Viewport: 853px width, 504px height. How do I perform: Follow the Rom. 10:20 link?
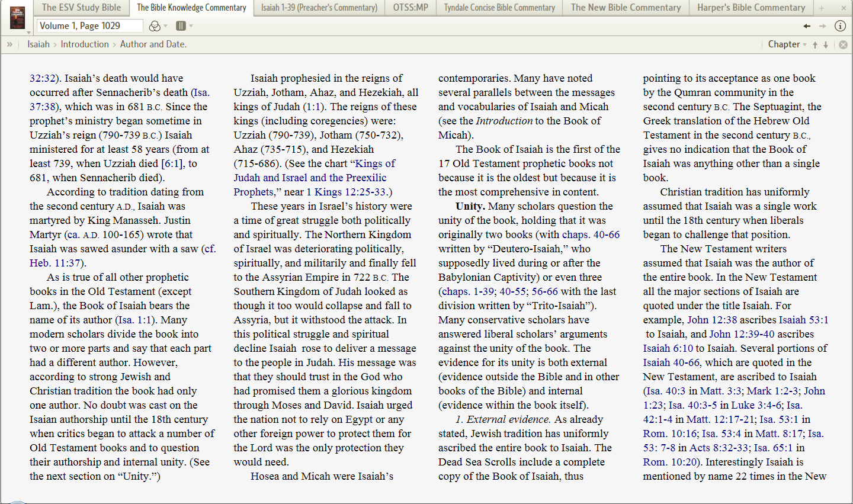(669, 462)
